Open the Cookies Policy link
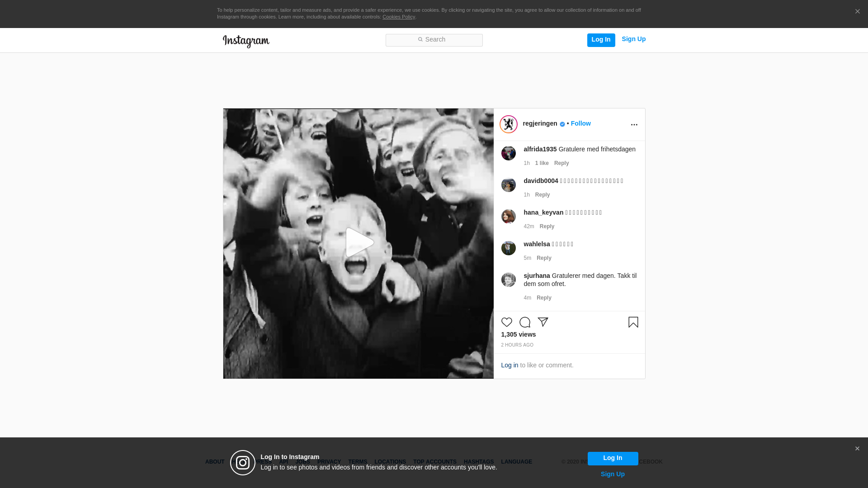Viewport: 868px width, 488px height. pyautogui.click(x=399, y=17)
